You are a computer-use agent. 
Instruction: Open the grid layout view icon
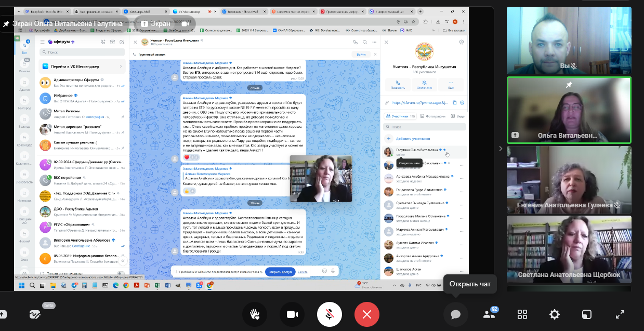coord(522,314)
